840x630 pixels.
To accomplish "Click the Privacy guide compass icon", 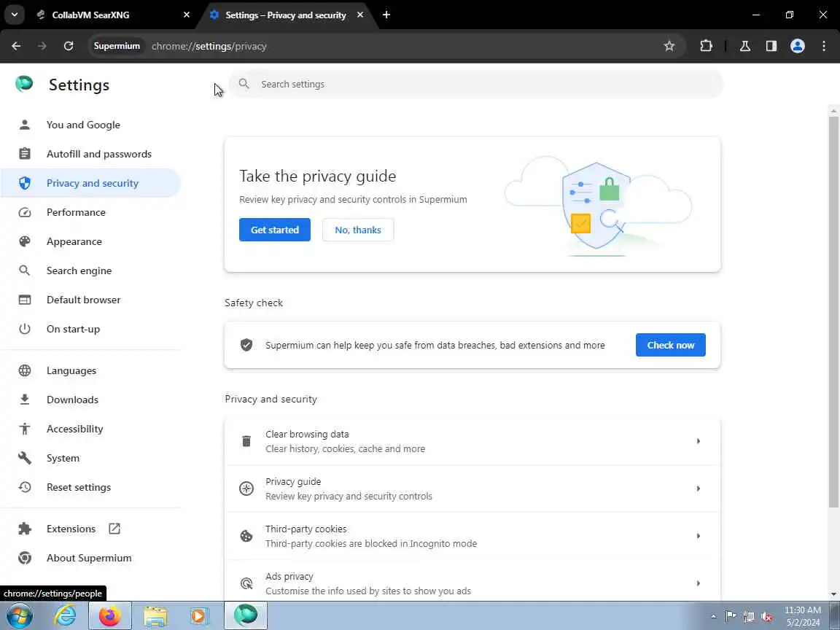I will 246,489.
